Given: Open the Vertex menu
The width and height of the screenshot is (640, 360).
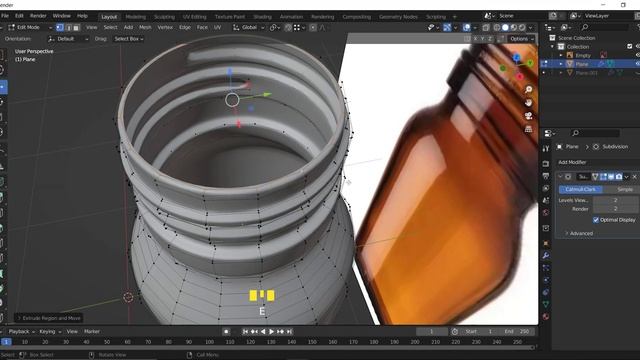Looking at the screenshot, I should pos(165,27).
